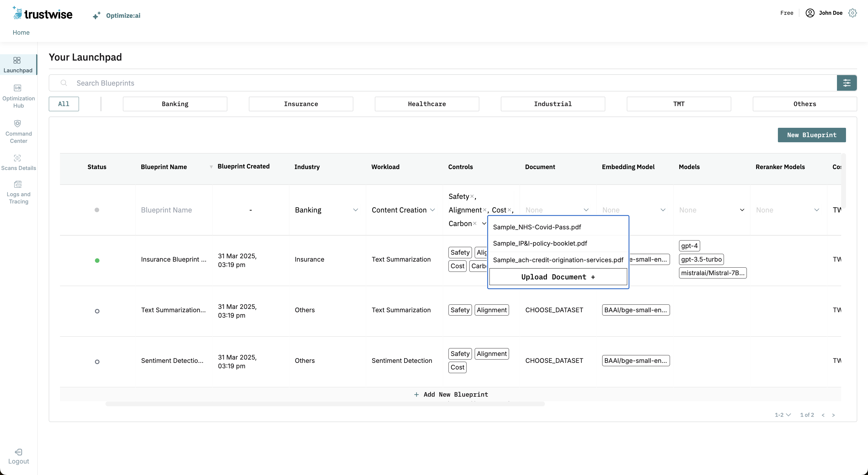
Task: Open the Optimization Hub sidebar icon
Action: pyautogui.click(x=17, y=88)
